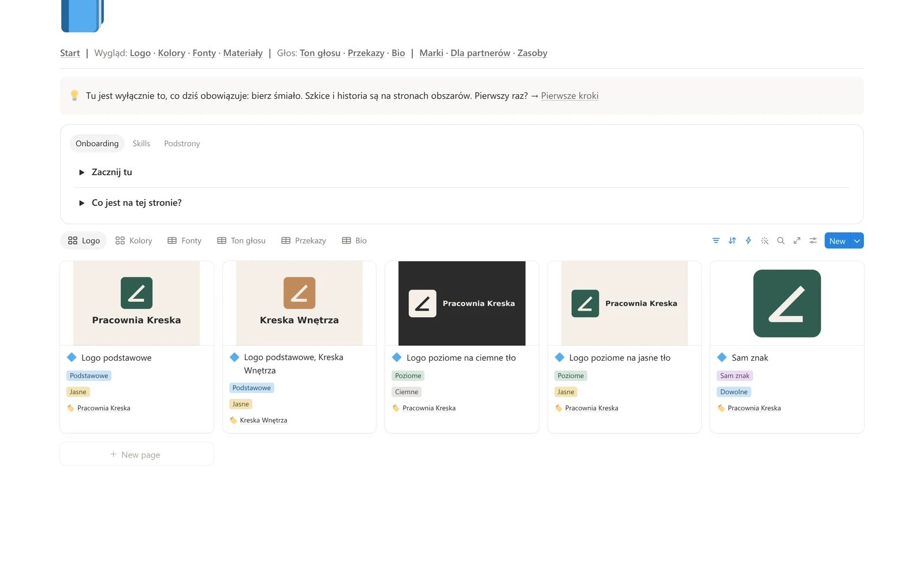This screenshot has width=924, height=578.
Task: Click the sparkle AI icon in toolbar
Action: [765, 240]
